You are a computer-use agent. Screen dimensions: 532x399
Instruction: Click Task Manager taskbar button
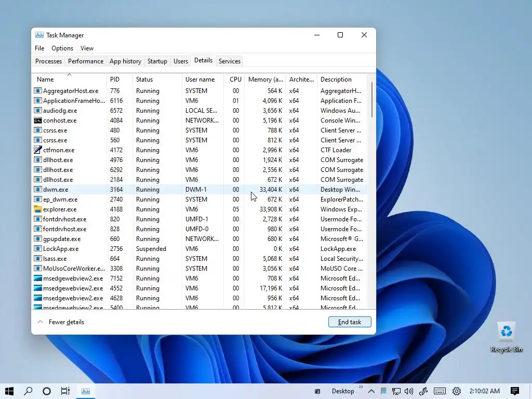coord(86,391)
